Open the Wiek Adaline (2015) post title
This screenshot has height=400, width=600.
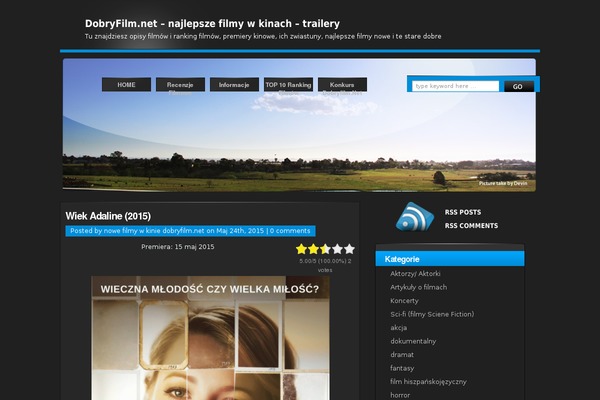click(108, 216)
